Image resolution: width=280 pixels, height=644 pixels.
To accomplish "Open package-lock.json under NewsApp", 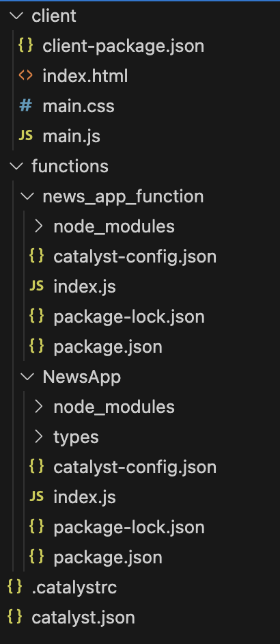I will 129,527.
